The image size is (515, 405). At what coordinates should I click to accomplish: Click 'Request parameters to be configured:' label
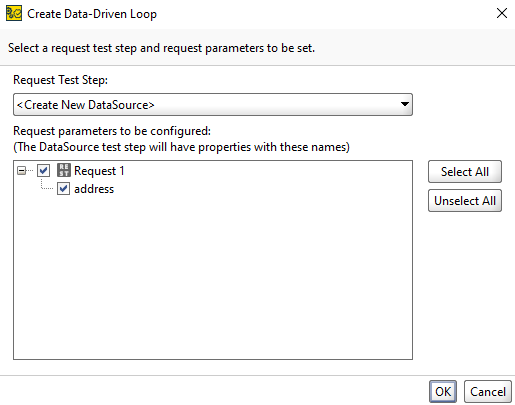coord(112,131)
